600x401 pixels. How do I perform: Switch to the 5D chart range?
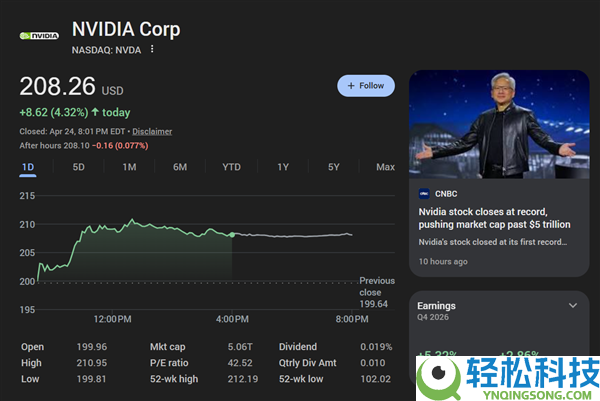click(78, 167)
